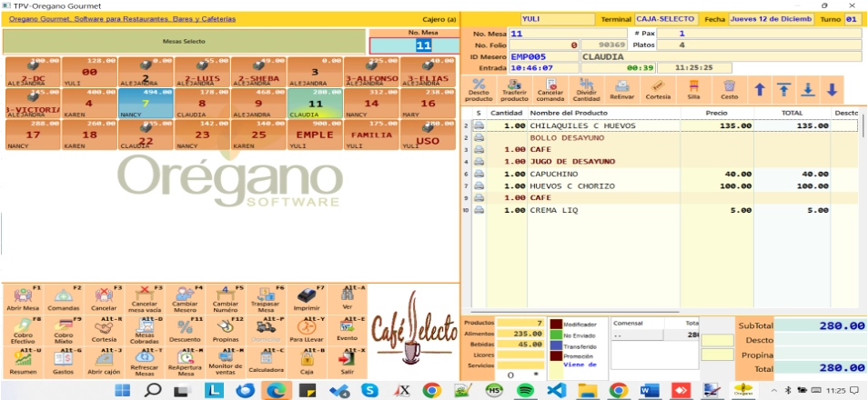Open Cobro Mixto payment
The image size is (868, 400).
[x=64, y=330]
